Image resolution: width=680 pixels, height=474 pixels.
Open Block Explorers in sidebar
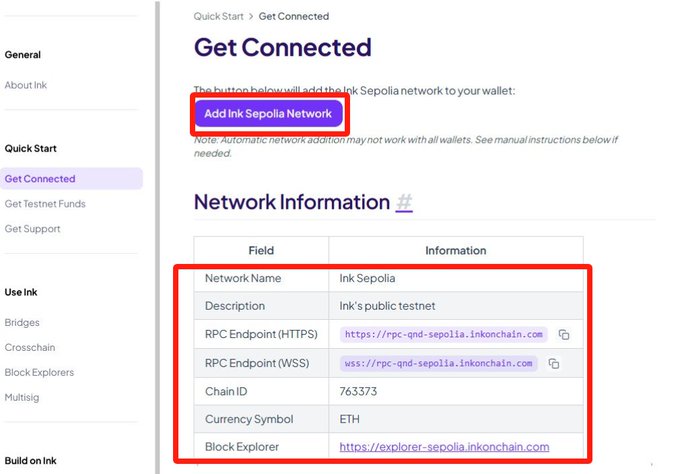tap(39, 372)
